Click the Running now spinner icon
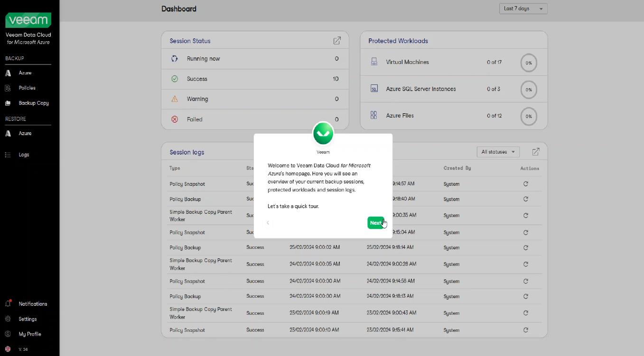The image size is (644, 356). (x=175, y=59)
